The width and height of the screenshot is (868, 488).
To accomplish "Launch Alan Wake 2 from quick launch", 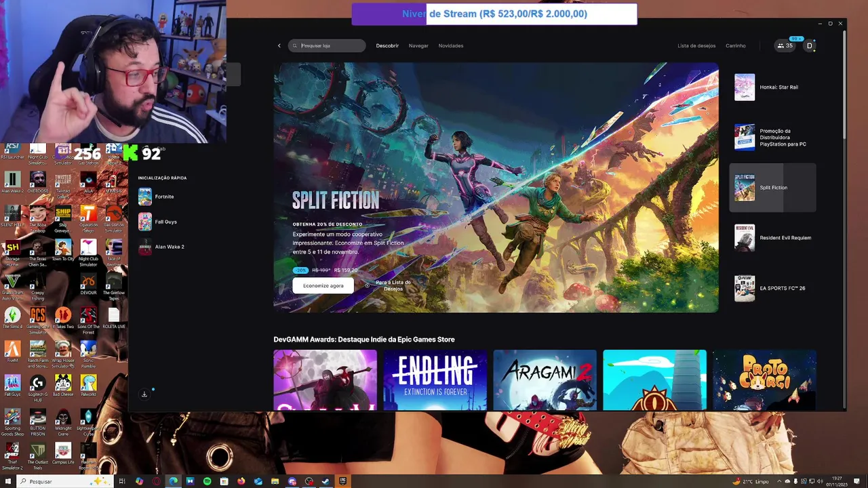I will click(161, 247).
